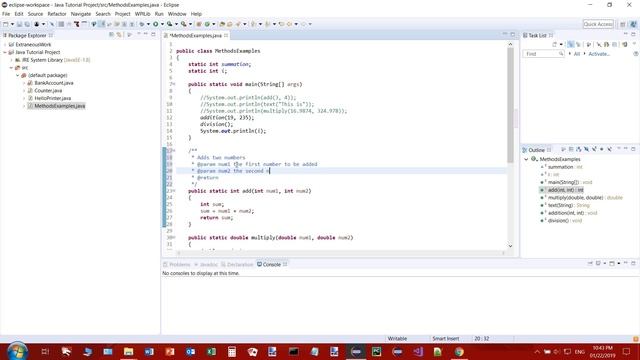The height and width of the screenshot is (360, 640).
Task: Collapse MethodsExamples class in Outline
Action: pos(526,159)
